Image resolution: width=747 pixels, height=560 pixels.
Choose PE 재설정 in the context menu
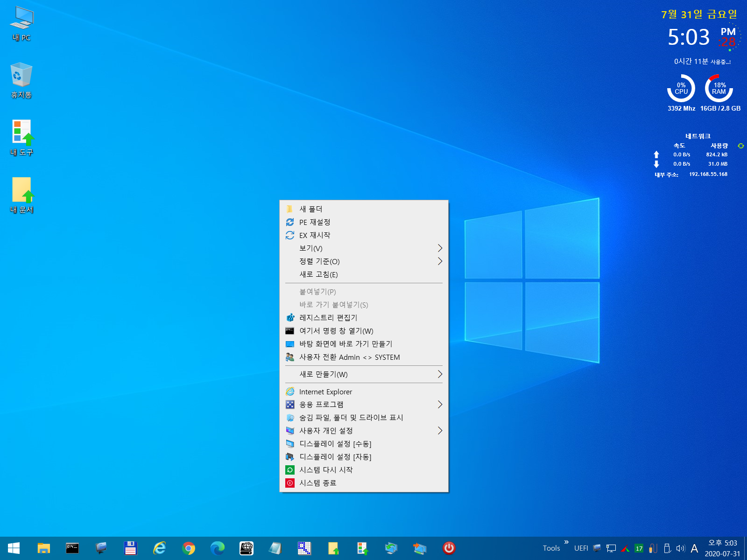click(364, 222)
